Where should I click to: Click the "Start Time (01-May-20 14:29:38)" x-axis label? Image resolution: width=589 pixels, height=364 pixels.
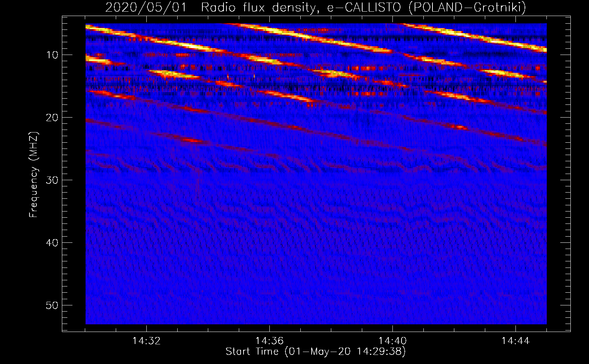[x=316, y=352]
